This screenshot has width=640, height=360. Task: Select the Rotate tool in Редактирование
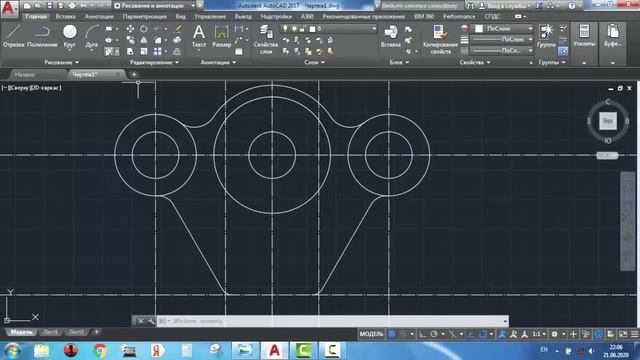pos(144,29)
